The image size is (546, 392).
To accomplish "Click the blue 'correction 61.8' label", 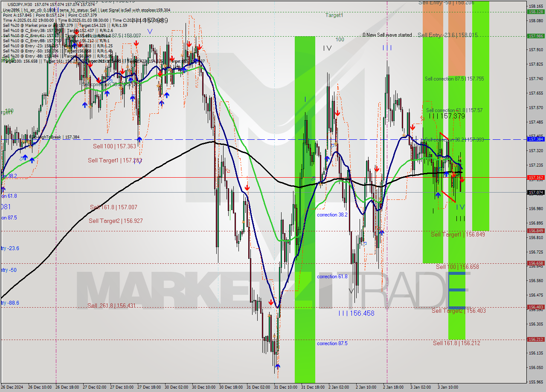I will pyautogui.click(x=332, y=277).
